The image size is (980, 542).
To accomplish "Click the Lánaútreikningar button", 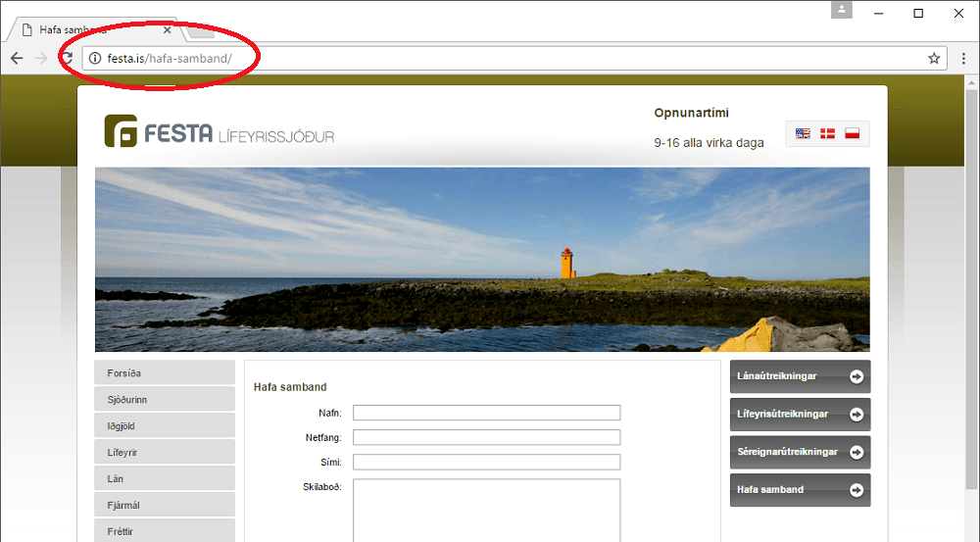I will 800,376.
